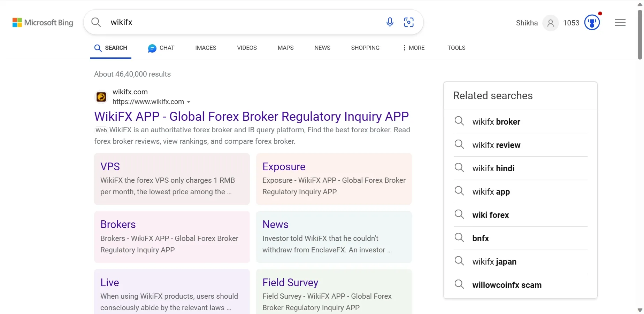
Task: Click search icon beside wikifx hindi
Action: tap(459, 168)
